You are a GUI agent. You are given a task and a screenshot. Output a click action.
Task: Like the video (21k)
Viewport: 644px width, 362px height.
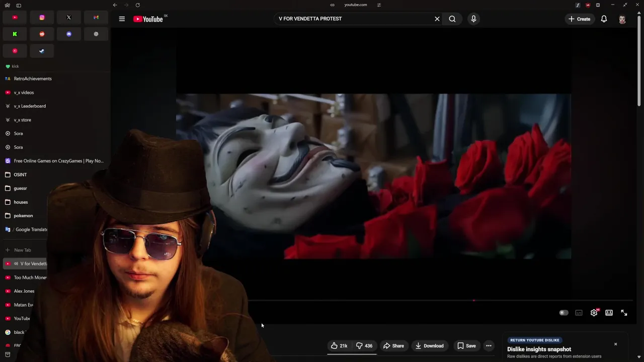coord(339,346)
